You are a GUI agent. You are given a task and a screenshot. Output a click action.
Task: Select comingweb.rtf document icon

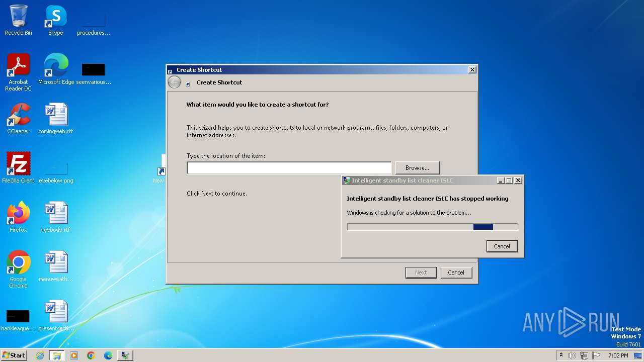(56, 119)
